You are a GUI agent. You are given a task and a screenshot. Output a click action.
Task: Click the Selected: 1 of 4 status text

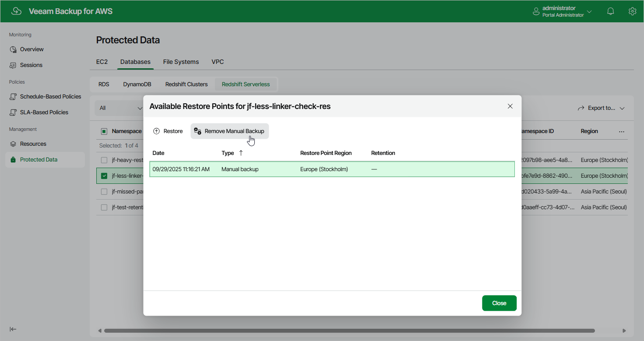click(x=119, y=146)
